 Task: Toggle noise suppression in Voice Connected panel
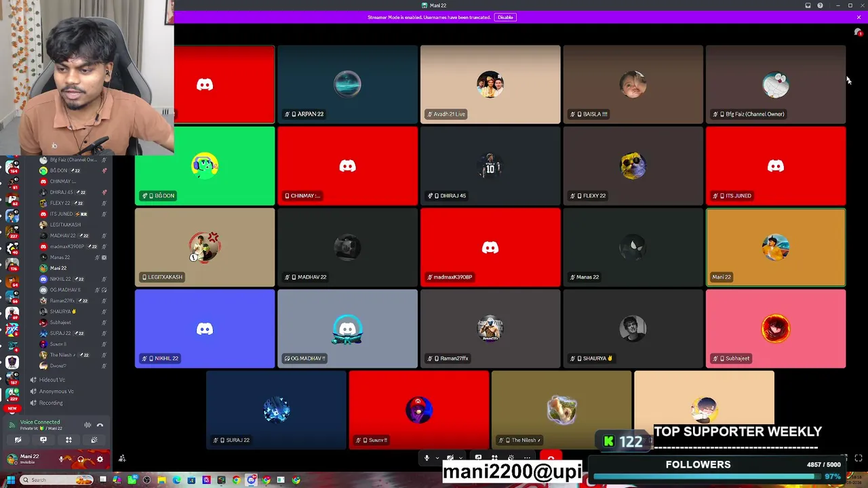click(87, 425)
